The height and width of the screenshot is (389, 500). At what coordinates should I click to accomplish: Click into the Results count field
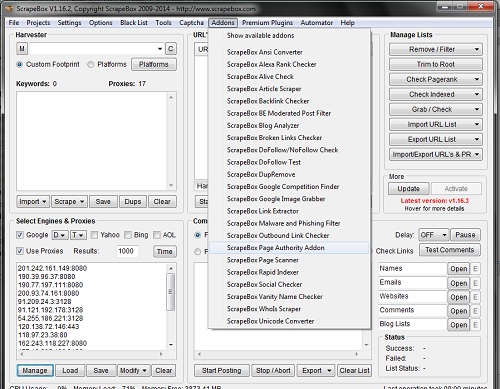click(x=127, y=251)
